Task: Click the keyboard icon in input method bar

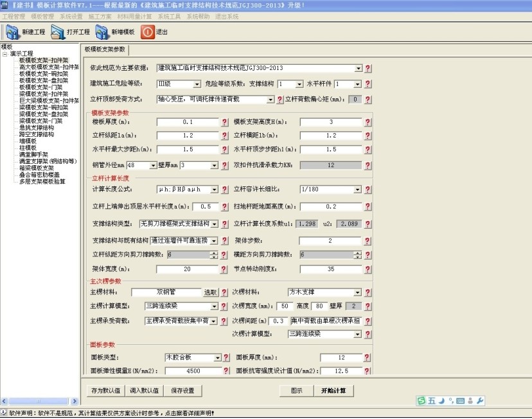Action: tap(461, 400)
